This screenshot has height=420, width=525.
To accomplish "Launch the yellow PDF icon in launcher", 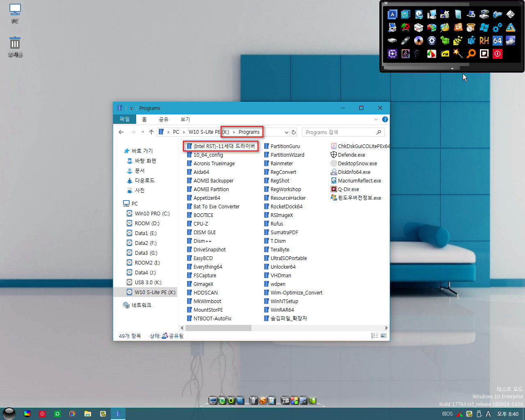I will pyautogui.click(x=445, y=54).
